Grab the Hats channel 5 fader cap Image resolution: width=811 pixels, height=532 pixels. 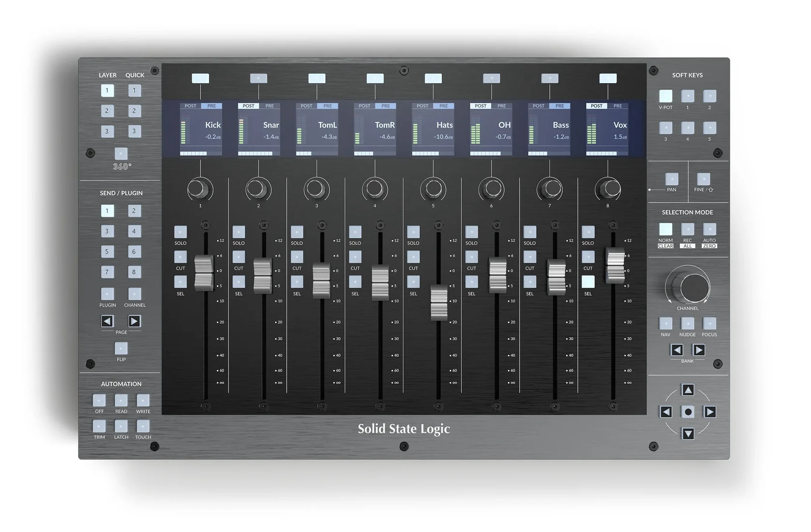coord(439,302)
